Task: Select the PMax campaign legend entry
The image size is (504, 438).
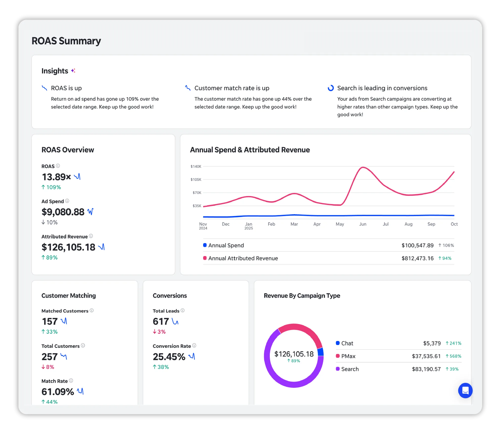Action: coord(348,356)
